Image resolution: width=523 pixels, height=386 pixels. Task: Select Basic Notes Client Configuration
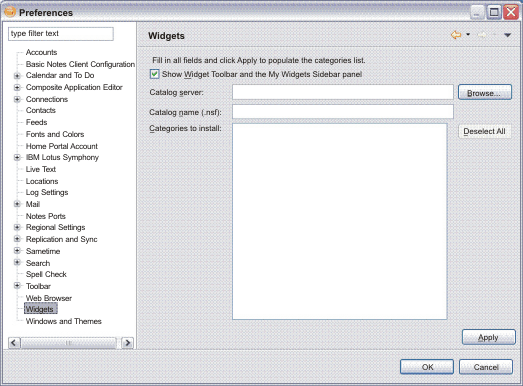(80, 64)
